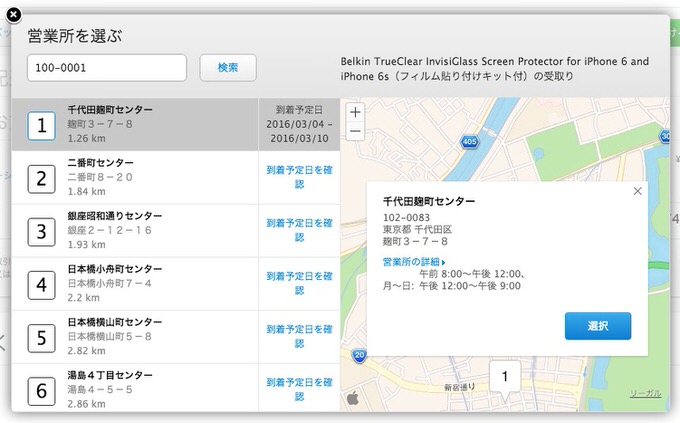Click the 銀座昭和通りセンター name in list

[115, 216]
